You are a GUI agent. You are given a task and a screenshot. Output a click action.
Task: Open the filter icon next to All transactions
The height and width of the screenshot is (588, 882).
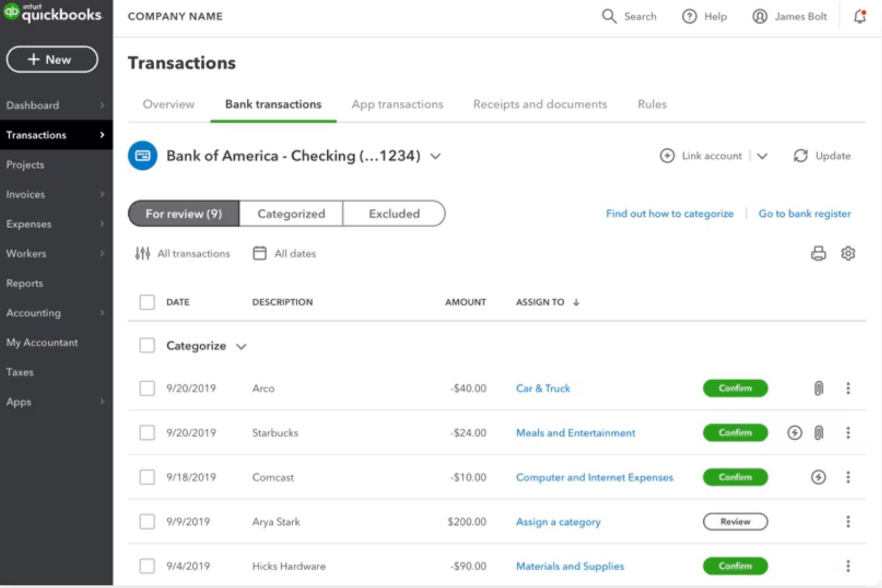[142, 253]
